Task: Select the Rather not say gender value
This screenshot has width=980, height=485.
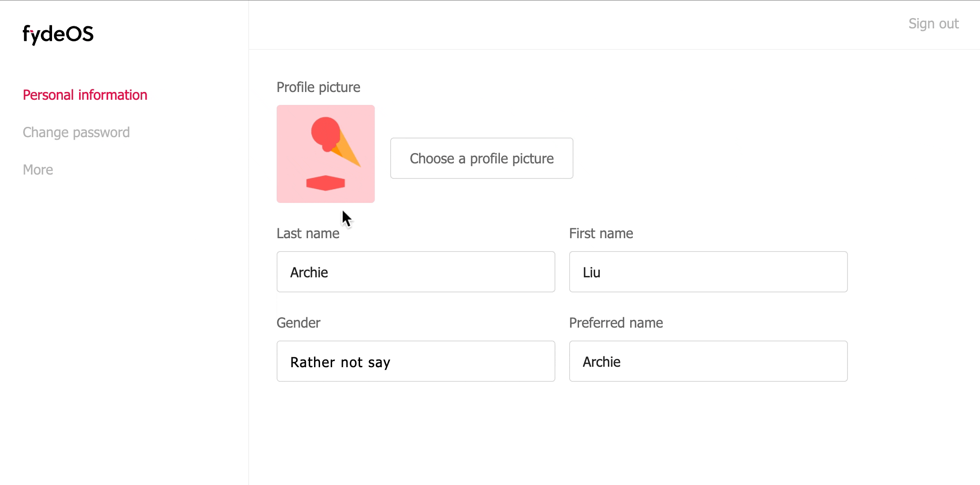Action: pos(340,362)
